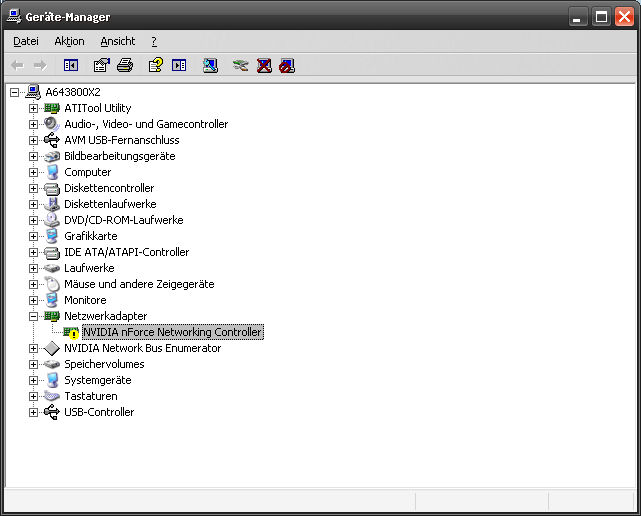Expand the DVD/CD-ROM-Laufwerke node
Screen dimensions: 641x516
click(x=34, y=220)
